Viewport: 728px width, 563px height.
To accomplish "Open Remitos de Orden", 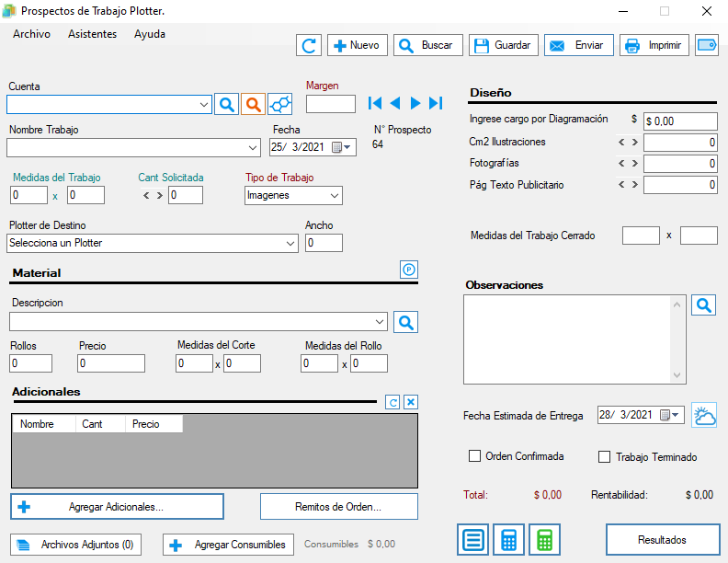I will point(339,506).
